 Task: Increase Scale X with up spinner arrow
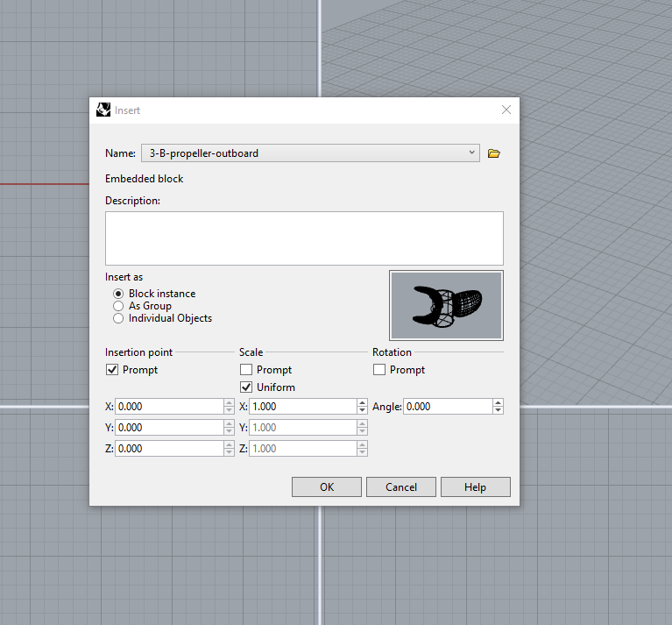pos(362,403)
